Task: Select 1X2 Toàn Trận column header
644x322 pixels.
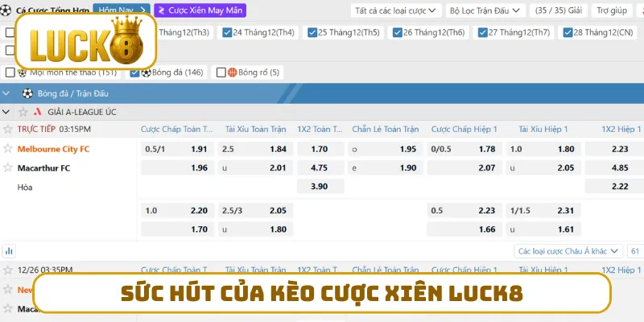Action: tap(320, 130)
